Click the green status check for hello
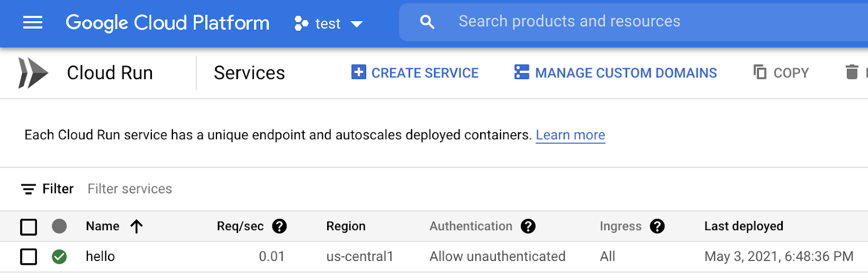Image resolution: width=868 pixels, height=280 pixels. click(59, 257)
